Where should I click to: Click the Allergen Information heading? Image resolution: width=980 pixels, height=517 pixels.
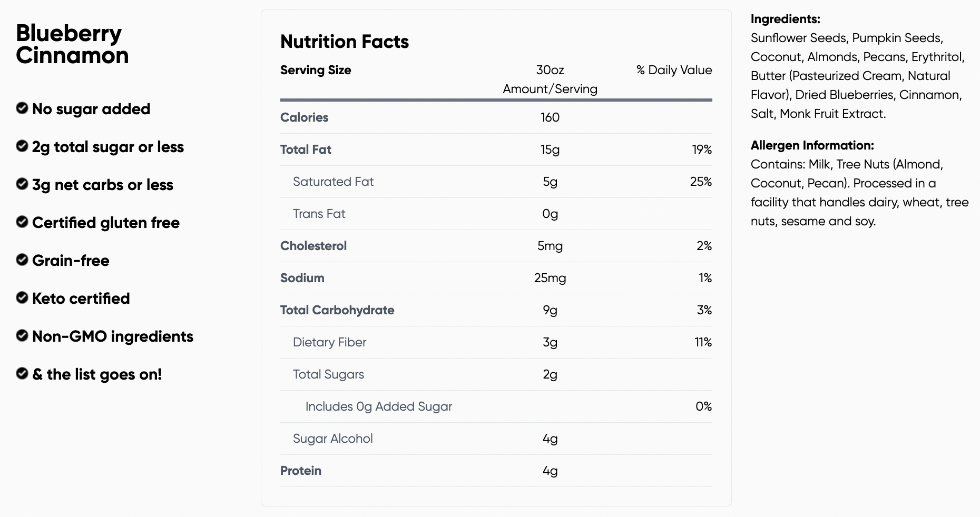812,145
